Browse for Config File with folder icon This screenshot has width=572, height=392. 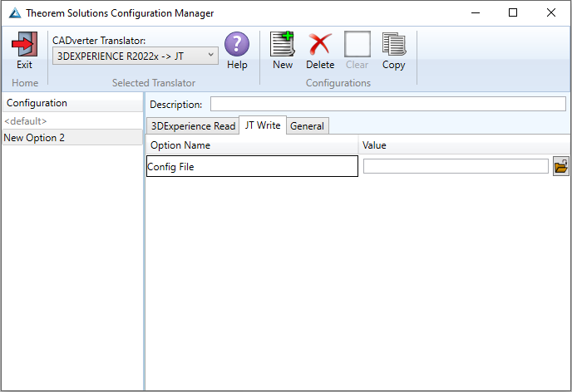coord(560,166)
